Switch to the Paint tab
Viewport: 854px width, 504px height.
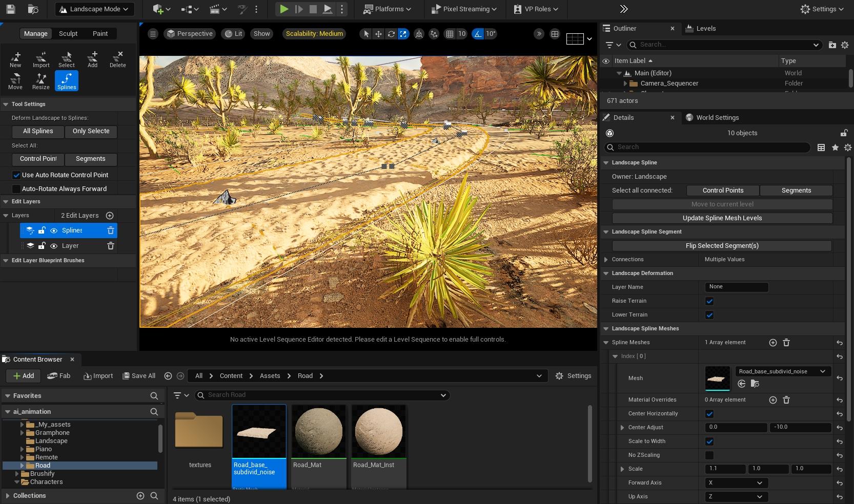[100, 33]
